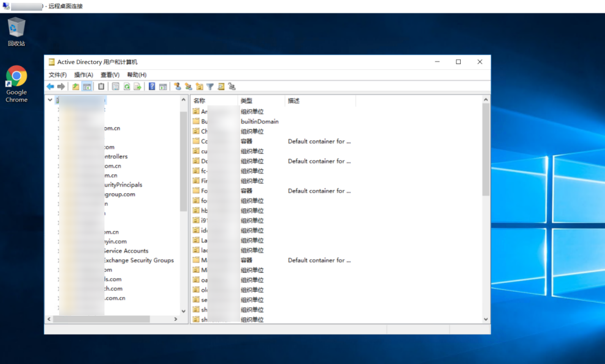Collapse the root domain tree node
The height and width of the screenshot is (364, 605).
pyautogui.click(x=50, y=100)
